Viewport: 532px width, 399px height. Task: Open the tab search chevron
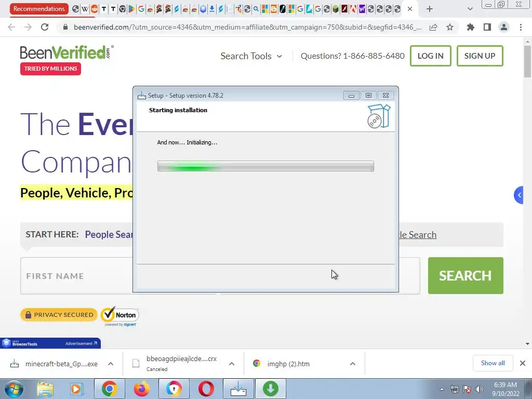click(x=470, y=9)
